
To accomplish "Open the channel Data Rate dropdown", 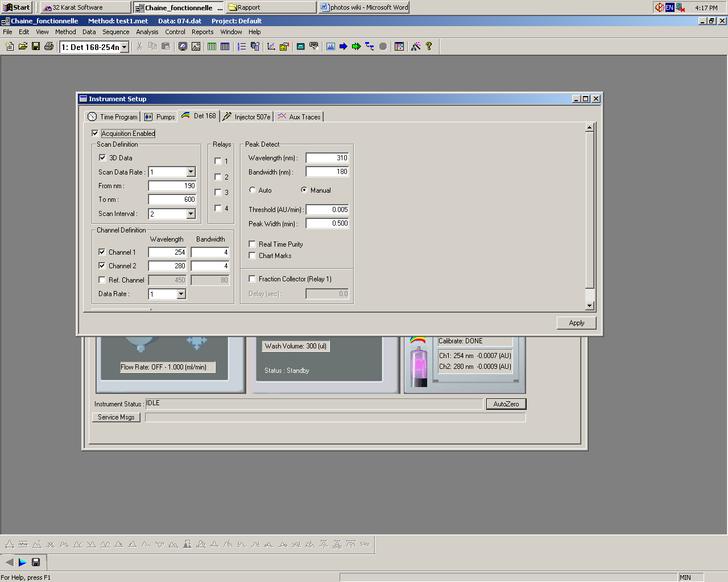I will coord(181,294).
